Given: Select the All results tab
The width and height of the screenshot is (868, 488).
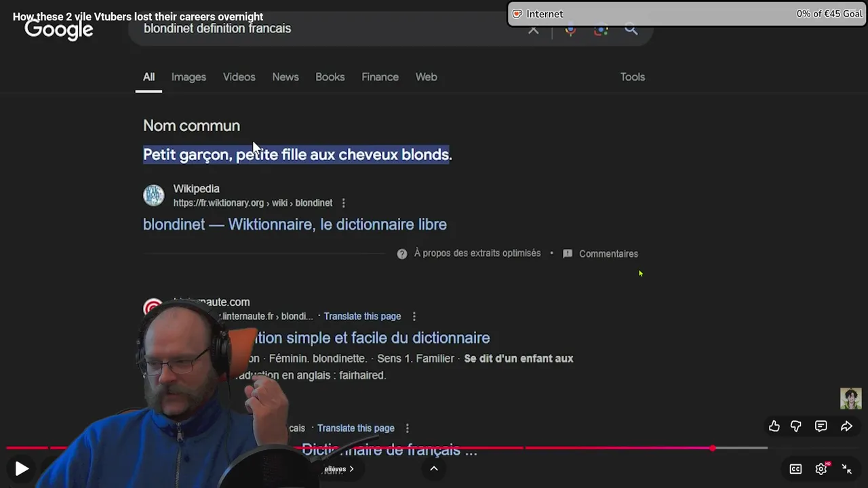Looking at the screenshot, I should pos(149,77).
